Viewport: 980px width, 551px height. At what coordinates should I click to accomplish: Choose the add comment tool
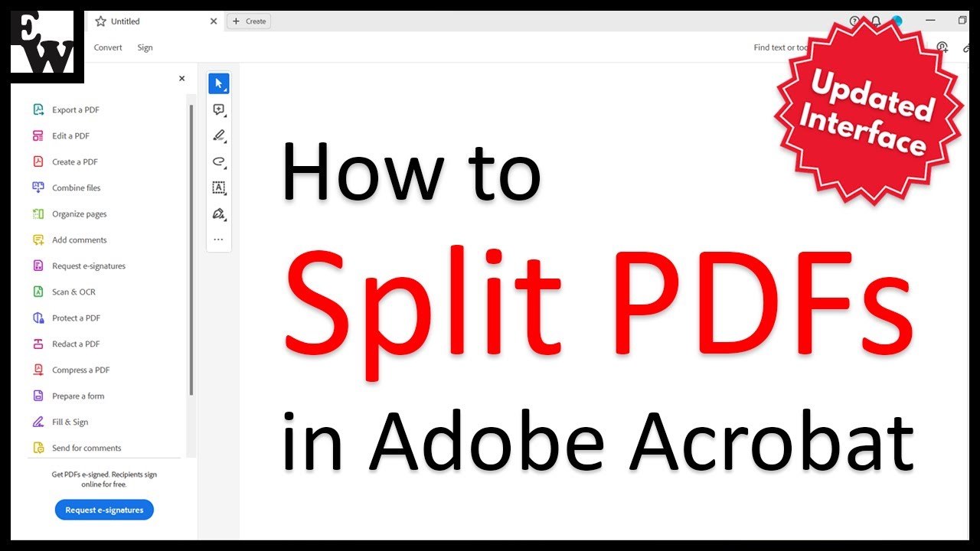point(219,110)
